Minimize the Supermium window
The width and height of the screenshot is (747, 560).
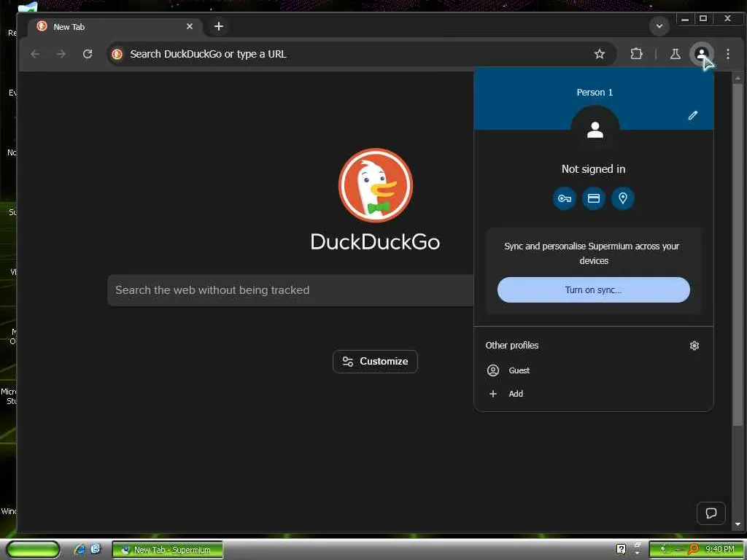click(x=685, y=19)
